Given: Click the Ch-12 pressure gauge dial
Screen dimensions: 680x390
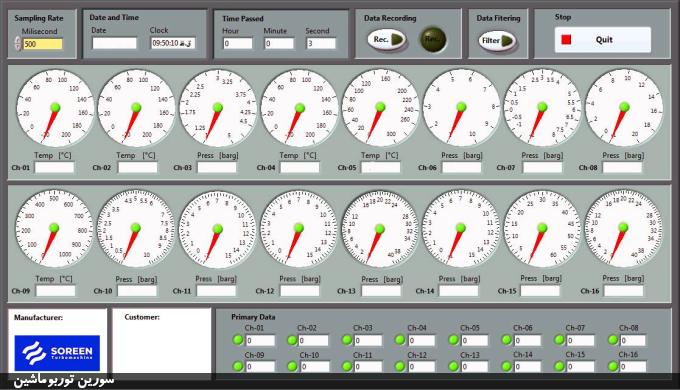Looking at the screenshot, I should coord(298,228).
